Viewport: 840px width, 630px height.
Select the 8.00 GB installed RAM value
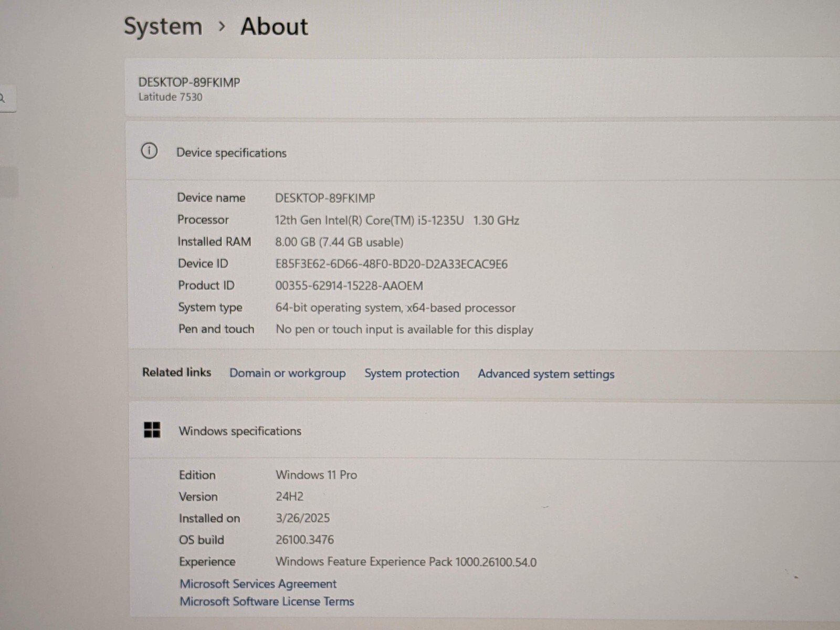(339, 242)
